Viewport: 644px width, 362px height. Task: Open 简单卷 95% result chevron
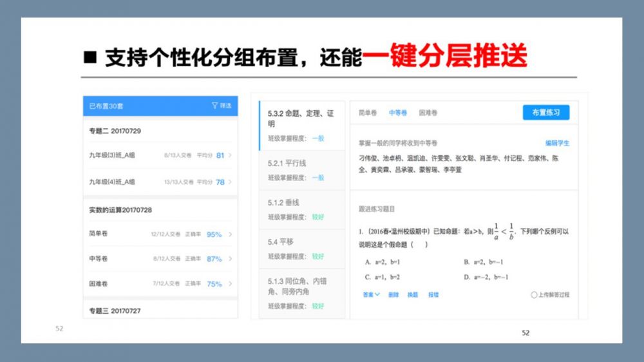[231, 234]
